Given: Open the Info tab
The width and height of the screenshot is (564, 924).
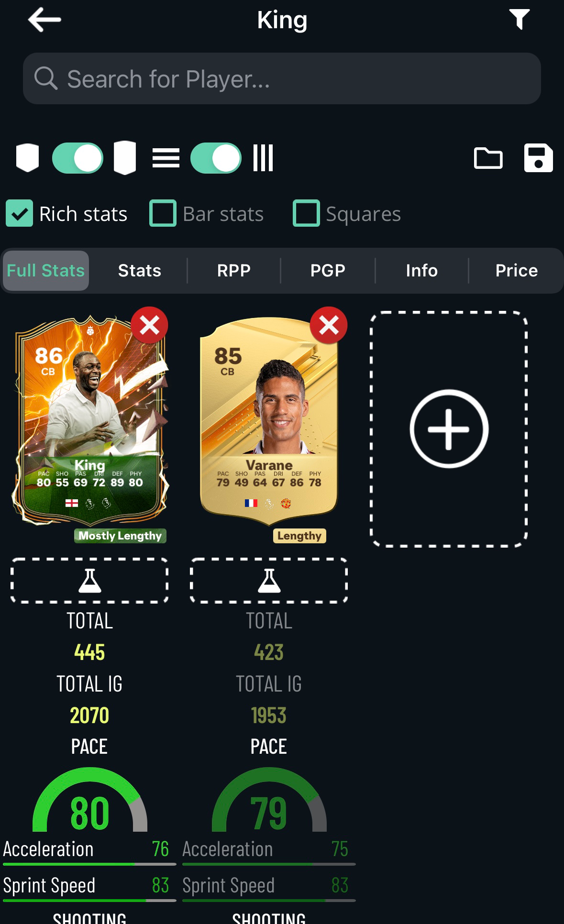Looking at the screenshot, I should click(421, 271).
